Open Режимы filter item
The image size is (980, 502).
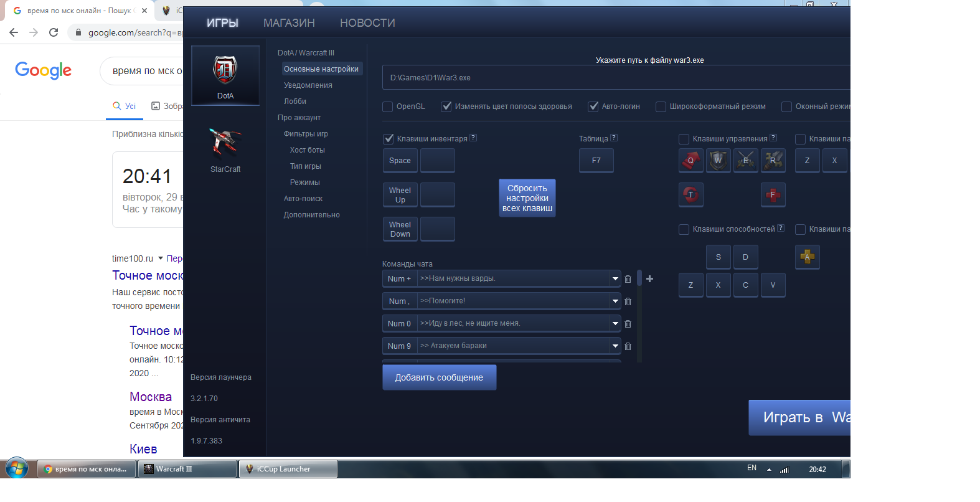pos(304,182)
